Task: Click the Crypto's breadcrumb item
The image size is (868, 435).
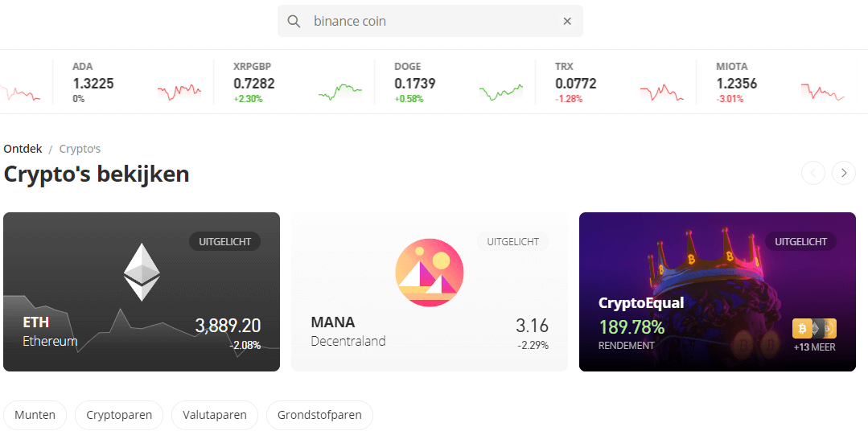Action: click(x=80, y=149)
